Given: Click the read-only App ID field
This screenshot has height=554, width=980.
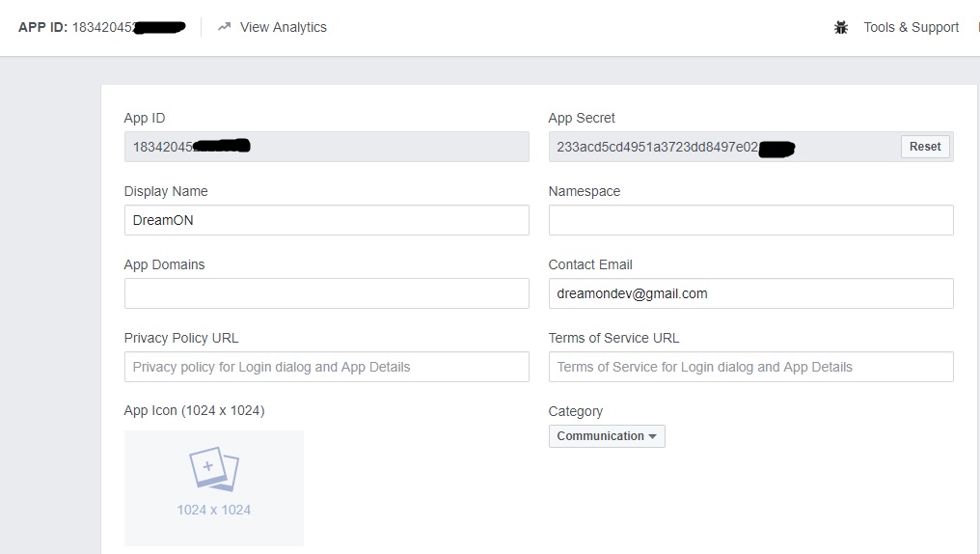Looking at the screenshot, I should coord(326,147).
